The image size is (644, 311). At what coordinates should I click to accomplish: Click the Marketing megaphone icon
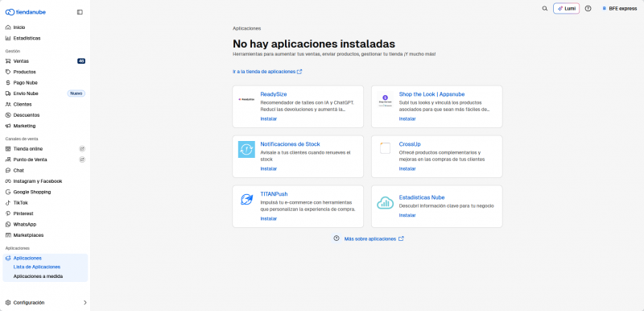(8, 126)
